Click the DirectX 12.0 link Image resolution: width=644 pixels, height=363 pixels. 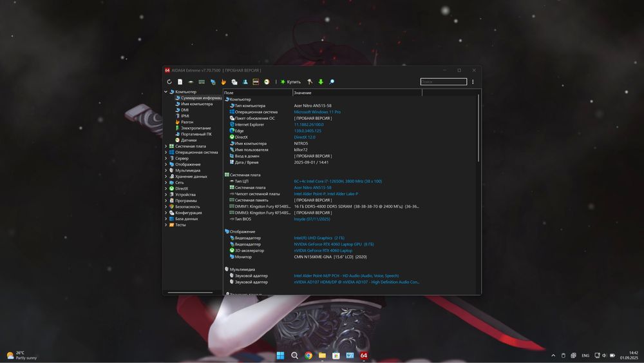point(305,137)
